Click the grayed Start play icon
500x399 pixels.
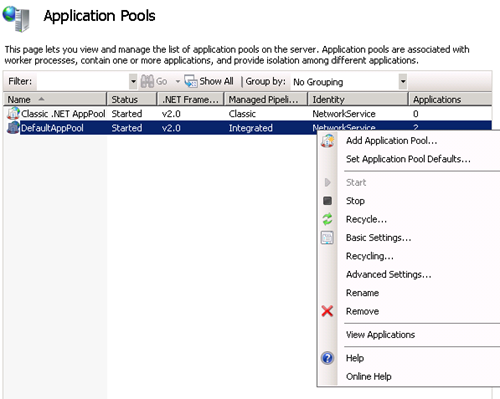pos(327,182)
